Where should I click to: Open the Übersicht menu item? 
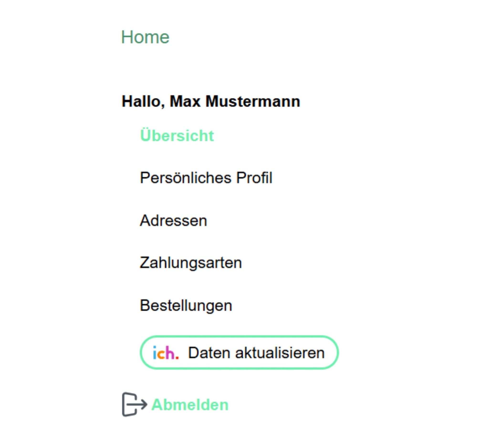point(177,135)
